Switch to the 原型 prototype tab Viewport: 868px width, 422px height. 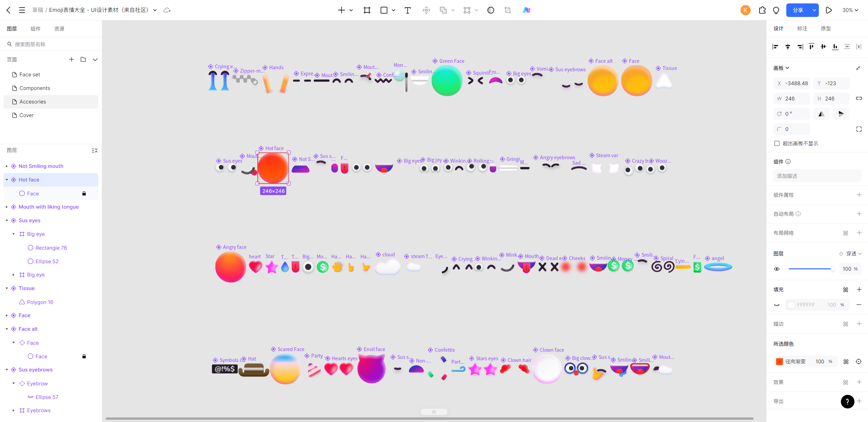coord(826,28)
